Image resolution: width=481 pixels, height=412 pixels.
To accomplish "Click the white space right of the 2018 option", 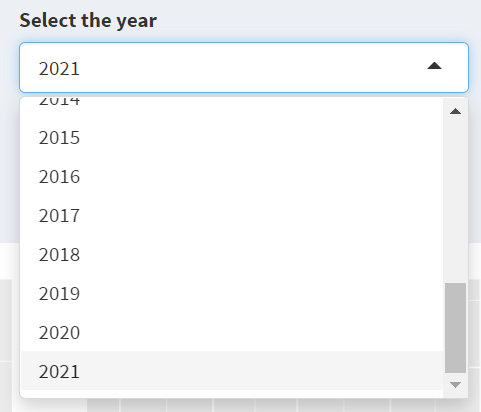I will point(262,254).
